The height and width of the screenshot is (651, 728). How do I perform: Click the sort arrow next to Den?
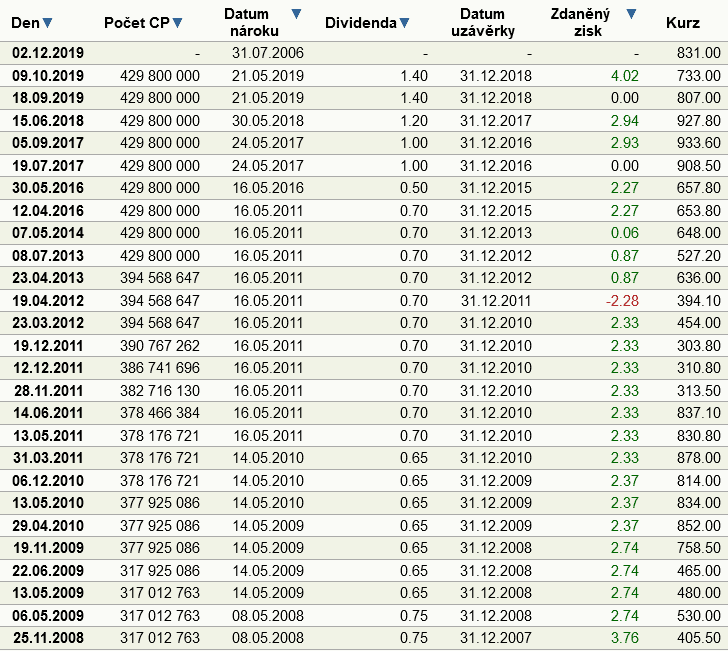[48, 23]
